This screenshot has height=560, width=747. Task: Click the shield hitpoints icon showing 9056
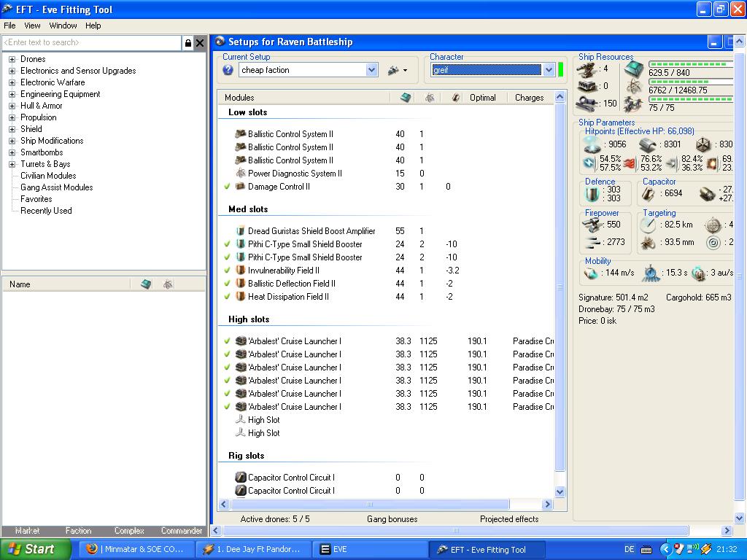tap(592, 144)
